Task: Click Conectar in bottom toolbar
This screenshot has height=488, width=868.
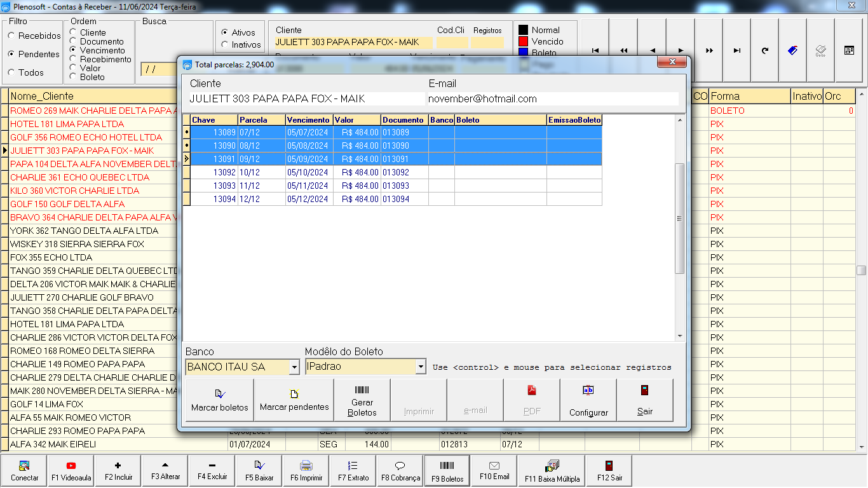Action: coord(25,471)
